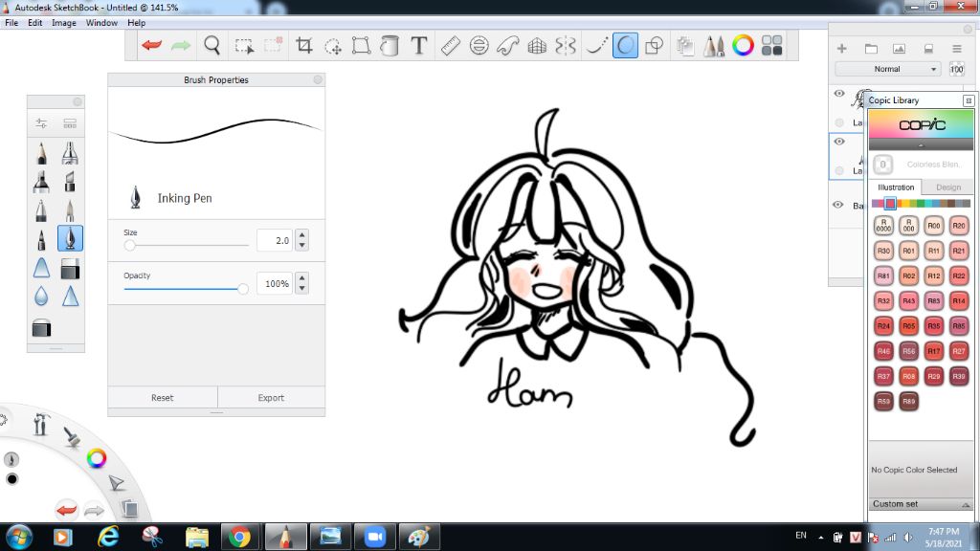Click the Opacity slider handle

point(242,289)
